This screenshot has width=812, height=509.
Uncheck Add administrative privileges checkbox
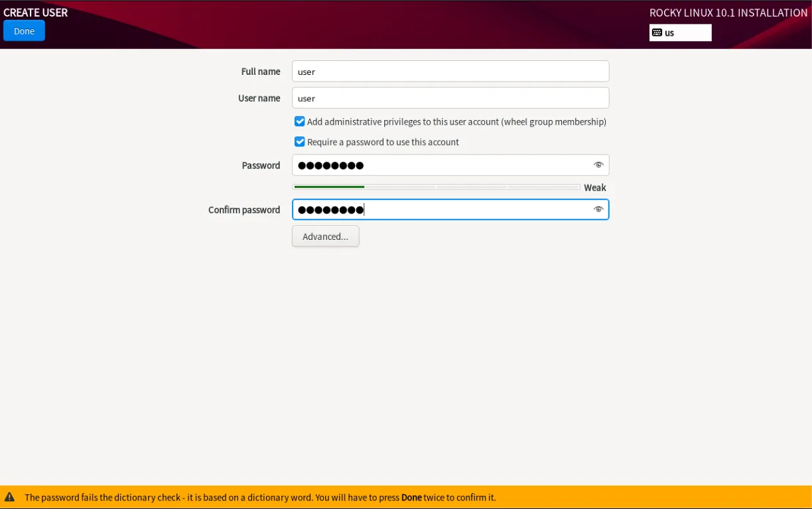[x=300, y=122]
